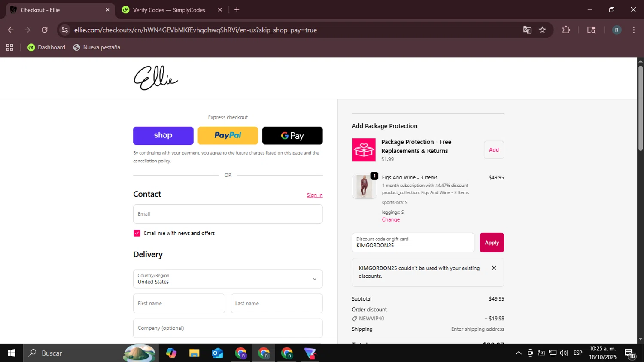Apply the discount code

point(492,243)
